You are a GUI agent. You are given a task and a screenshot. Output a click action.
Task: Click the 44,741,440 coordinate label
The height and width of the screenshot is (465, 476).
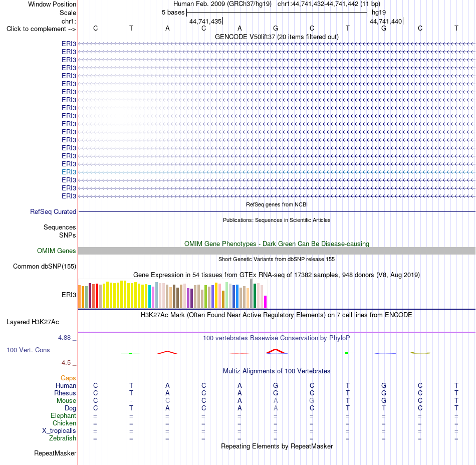(x=386, y=21)
